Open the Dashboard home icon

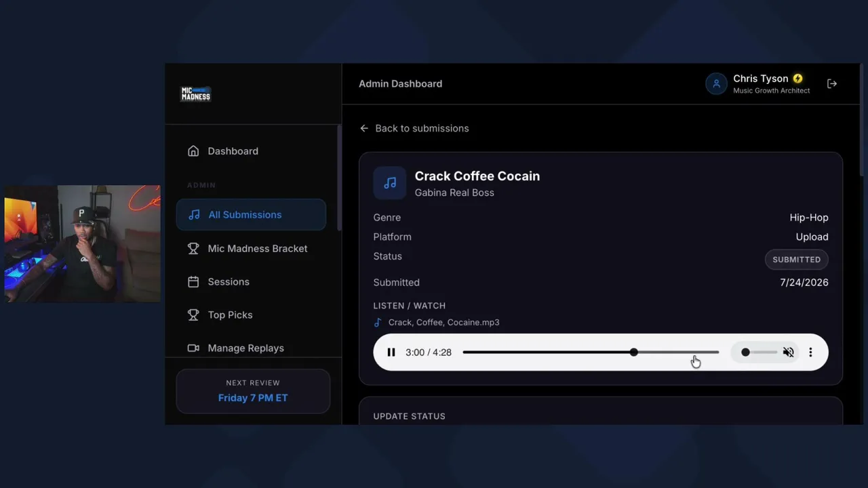click(193, 151)
